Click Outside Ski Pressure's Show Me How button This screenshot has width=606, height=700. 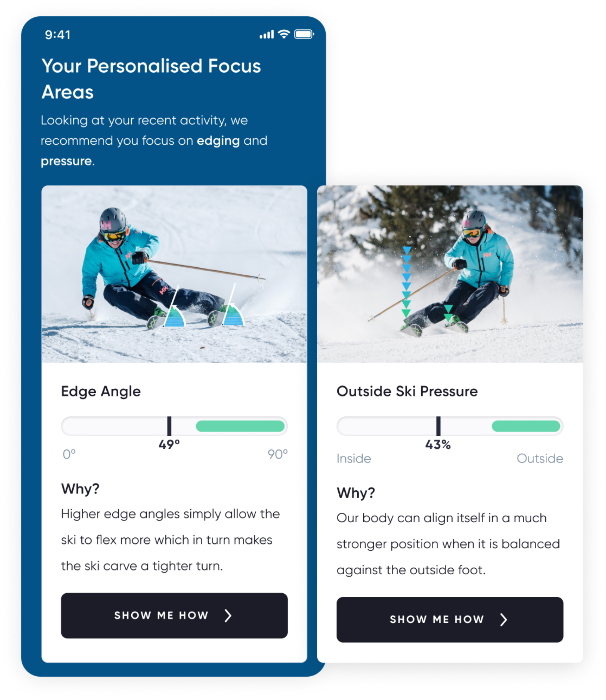point(450,619)
